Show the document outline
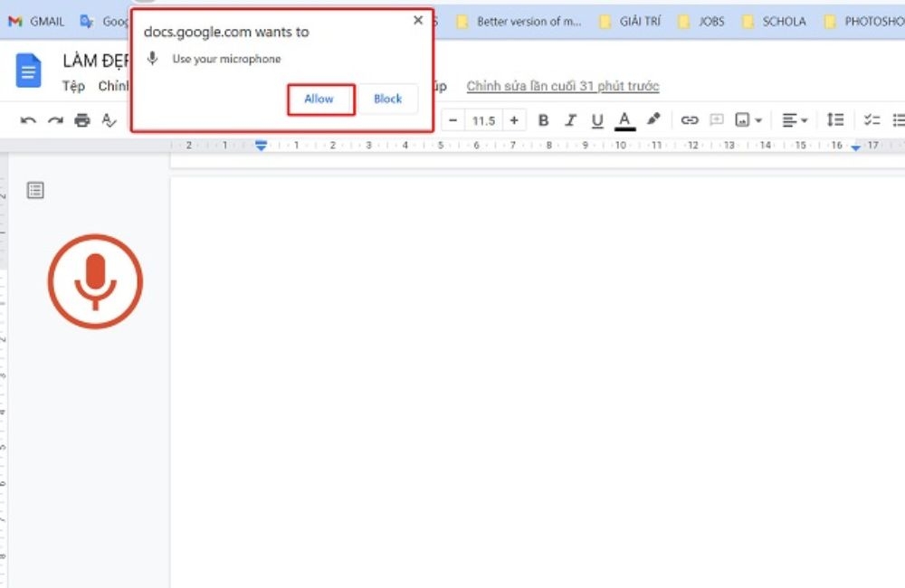The height and width of the screenshot is (588, 905). pos(35,190)
